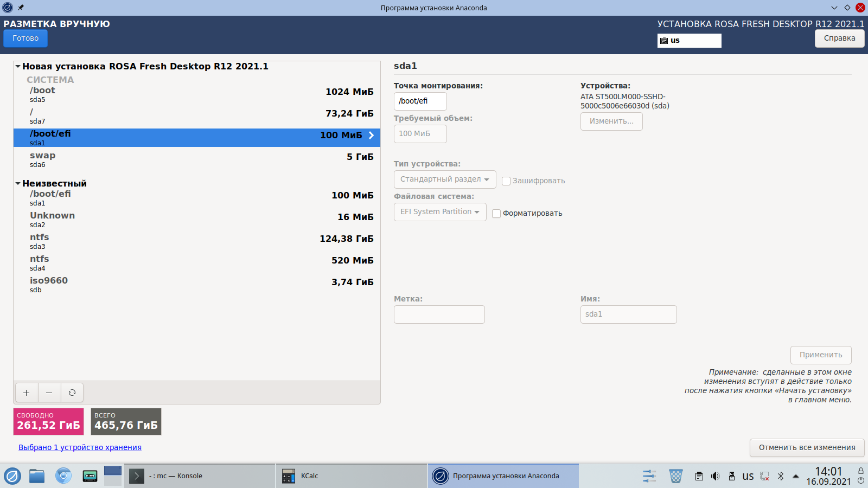The width and height of the screenshot is (868, 488).
Task: Open the Bluetooth tray icon
Action: tap(781, 476)
